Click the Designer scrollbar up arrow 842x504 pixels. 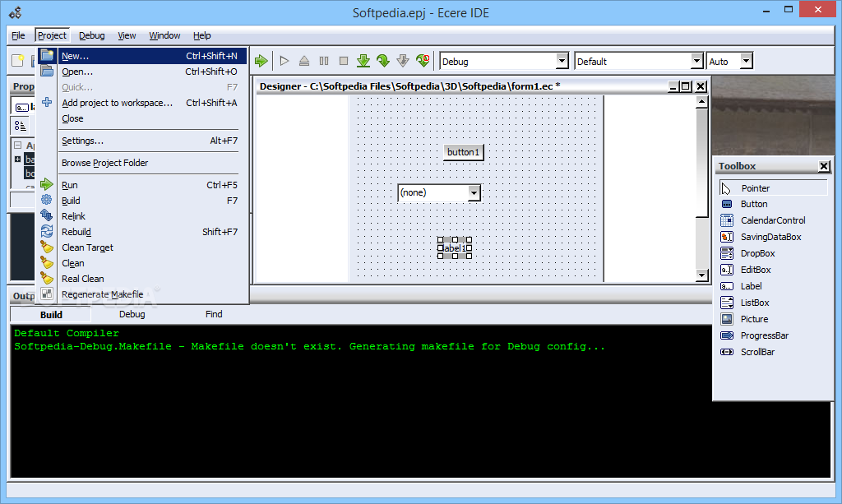pos(702,101)
